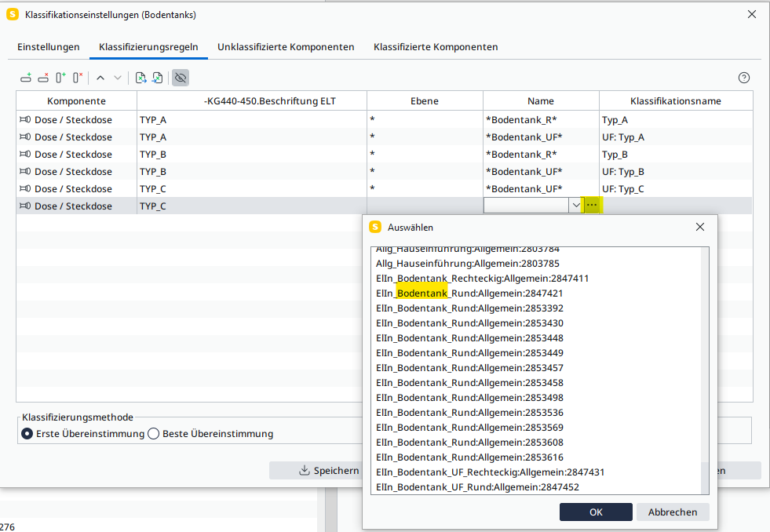Screen dimensions: 770x532
Task: Select the Erste Übereinstimmung radio button
Action: click(27, 434)
